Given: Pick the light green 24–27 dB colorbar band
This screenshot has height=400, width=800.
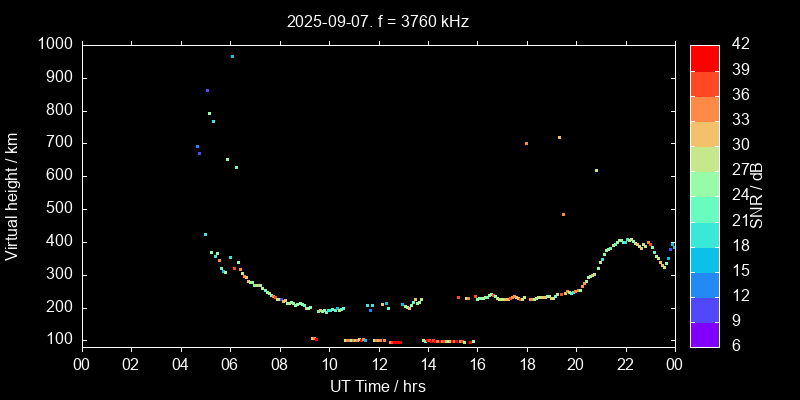Looking at the screenshot, I should 705,182.
